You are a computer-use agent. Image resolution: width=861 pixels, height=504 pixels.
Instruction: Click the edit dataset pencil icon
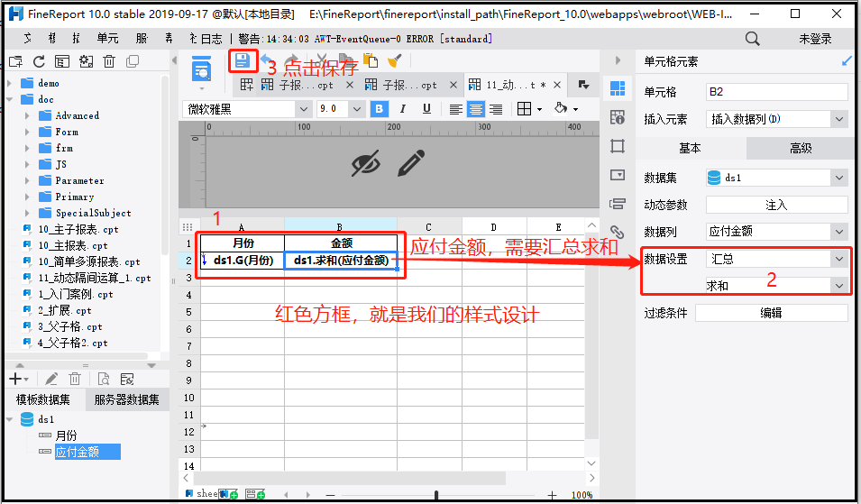[x=51, y=379]
